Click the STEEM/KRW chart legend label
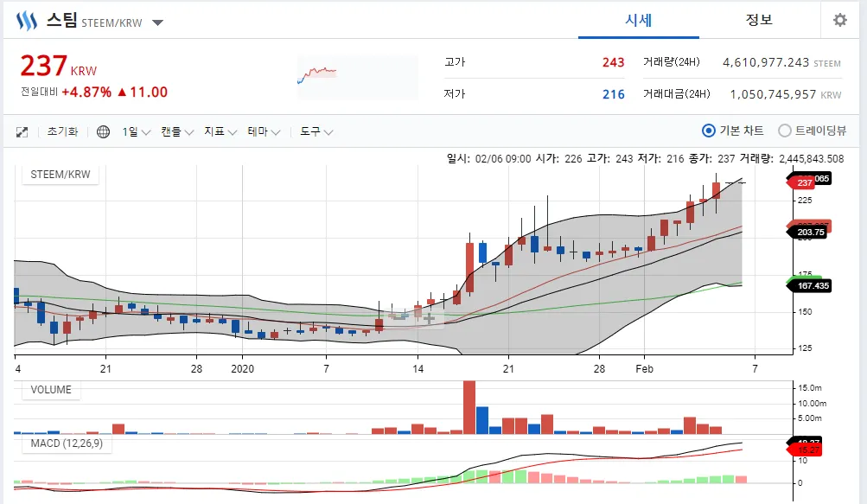This screenshot has height=504, width=867. click(x=61, y=175)
